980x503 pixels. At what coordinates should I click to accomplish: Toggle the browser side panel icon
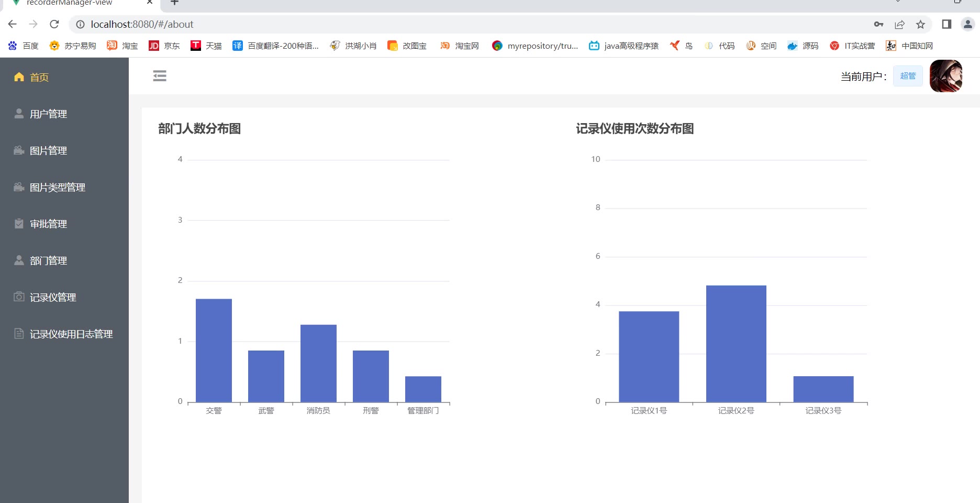[946, 24]
